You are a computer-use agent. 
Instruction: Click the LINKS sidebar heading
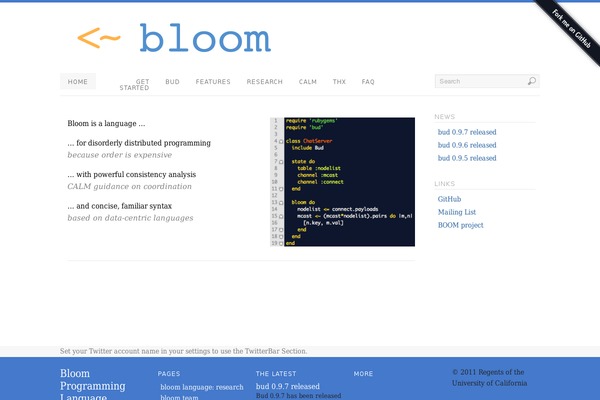tap(445, 184)
